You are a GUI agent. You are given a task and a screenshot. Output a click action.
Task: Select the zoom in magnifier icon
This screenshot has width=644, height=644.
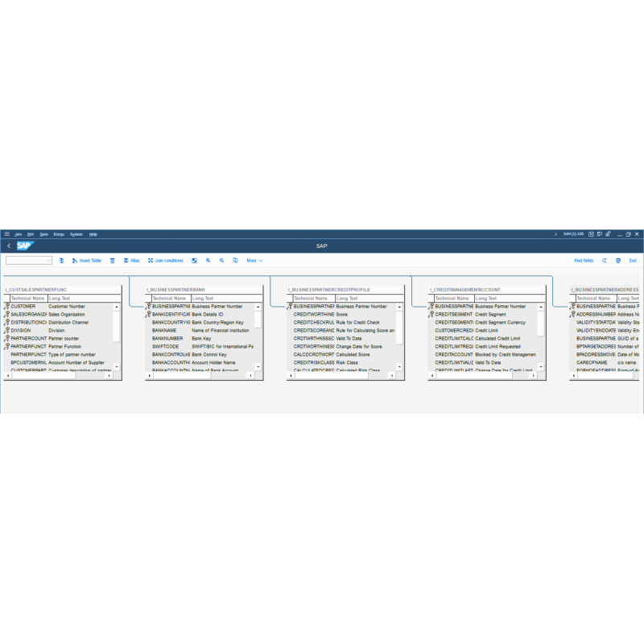click(x=209, y=260)
